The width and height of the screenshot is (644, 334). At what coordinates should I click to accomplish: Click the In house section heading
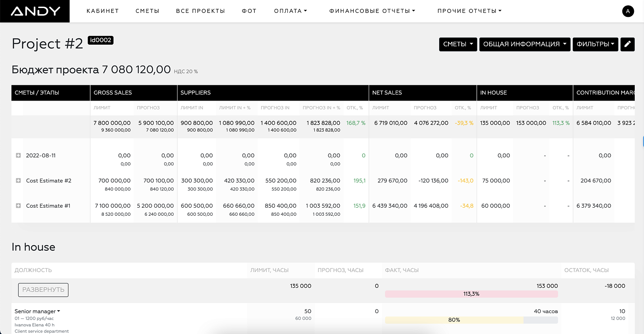click(x=33, y=247)
